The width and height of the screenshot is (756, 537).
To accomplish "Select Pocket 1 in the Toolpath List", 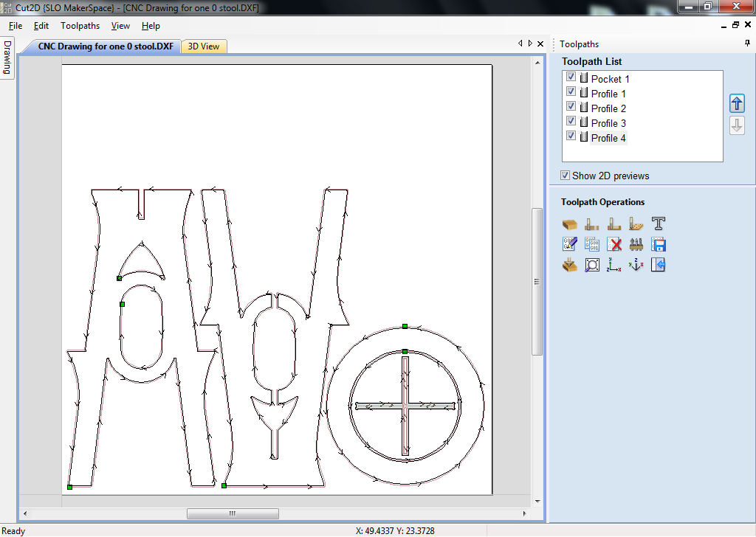I will (610, 79).
